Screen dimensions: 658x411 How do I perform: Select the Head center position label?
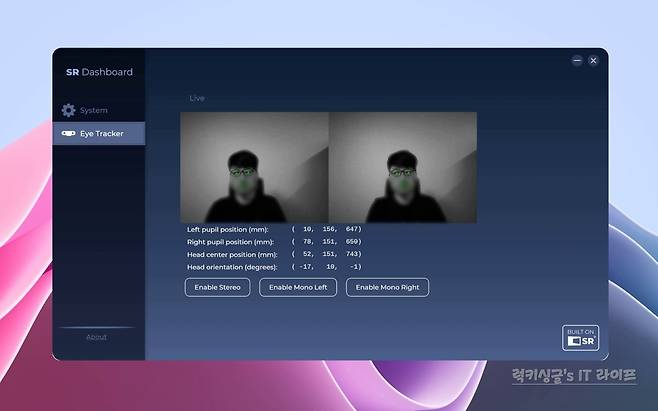232,255
